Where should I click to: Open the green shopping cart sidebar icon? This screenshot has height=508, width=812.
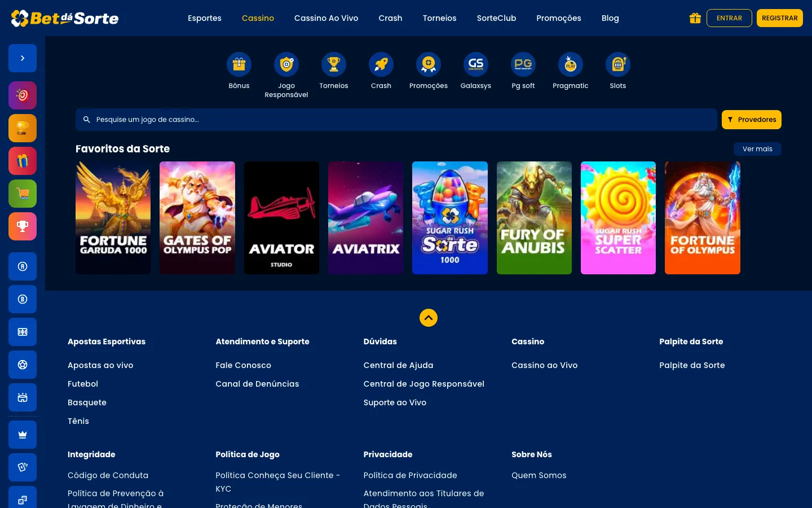point(23,194)
